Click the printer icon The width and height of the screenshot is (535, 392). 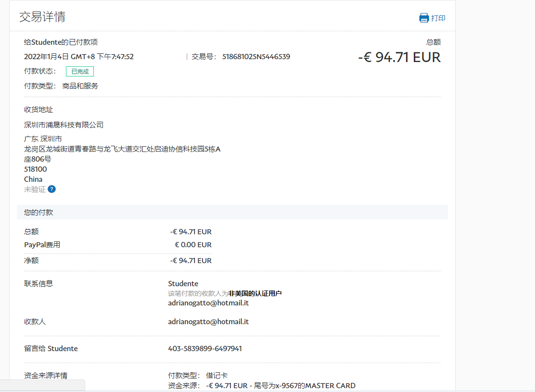click(424, 18)
